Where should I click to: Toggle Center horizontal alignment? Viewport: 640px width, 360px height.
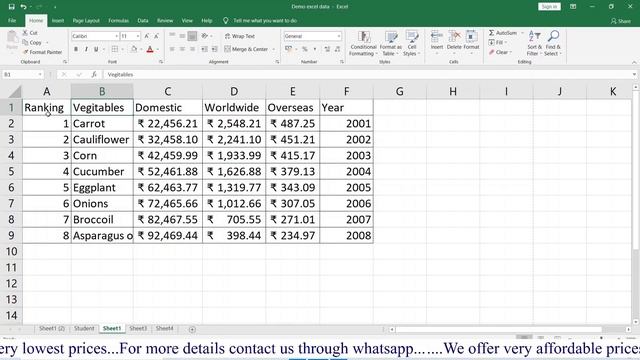182,49
